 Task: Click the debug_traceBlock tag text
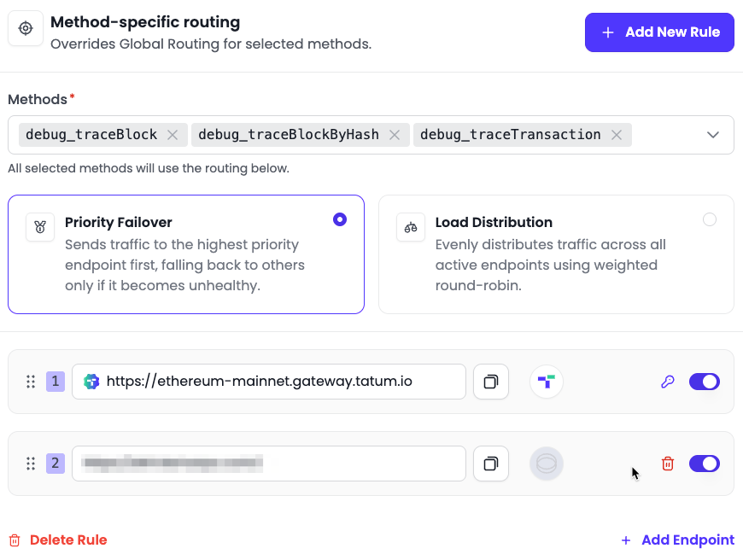(91, 135)
